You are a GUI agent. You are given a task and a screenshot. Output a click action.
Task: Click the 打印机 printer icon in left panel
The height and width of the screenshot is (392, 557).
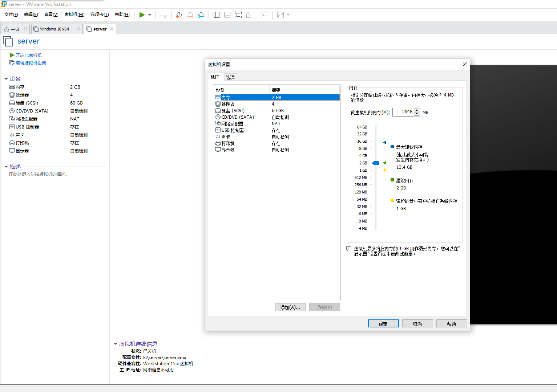click(12, 143)
